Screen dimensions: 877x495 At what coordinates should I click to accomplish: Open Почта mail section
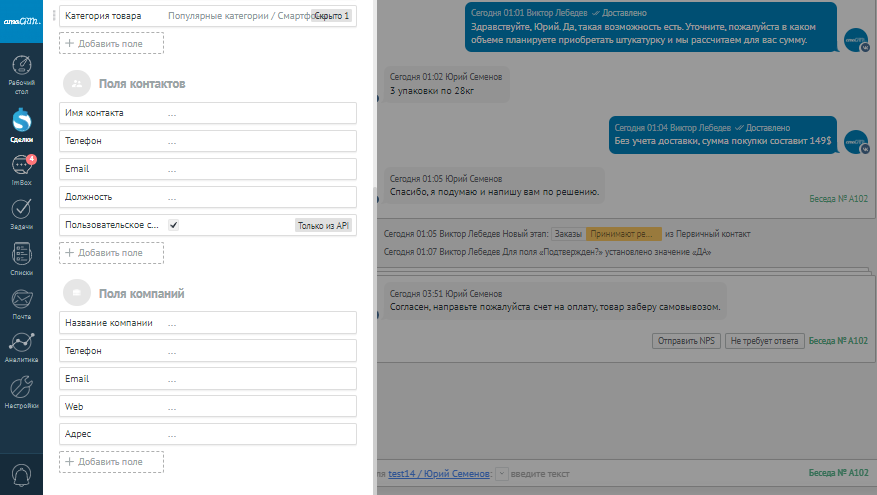click(x=21, y=301)
